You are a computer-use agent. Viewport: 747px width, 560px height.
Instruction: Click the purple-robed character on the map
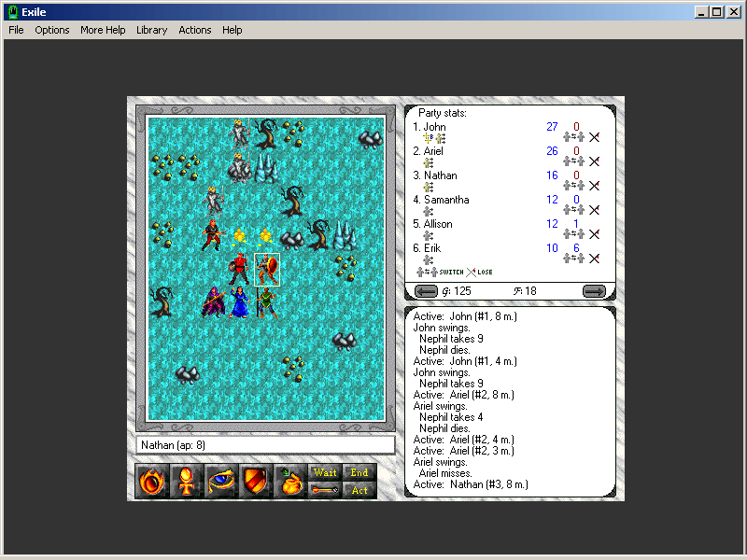213,301
